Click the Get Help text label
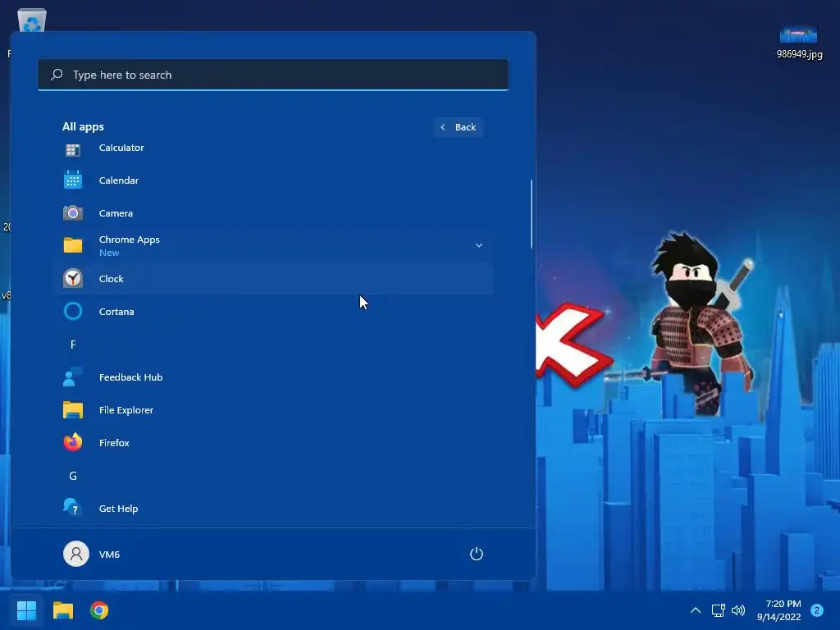The height and width of the screenshot is (630, 840). [118, 509]
